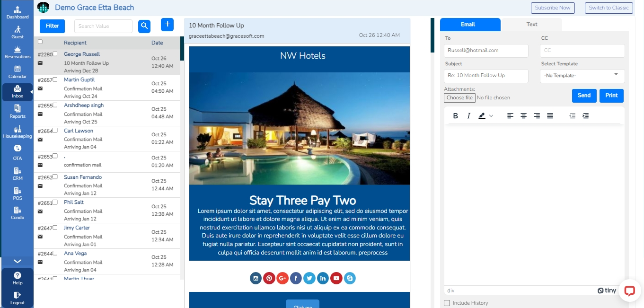Open Reports from the sidebar
Viewport: 644px width, 308px height.
tap(18, 112)
